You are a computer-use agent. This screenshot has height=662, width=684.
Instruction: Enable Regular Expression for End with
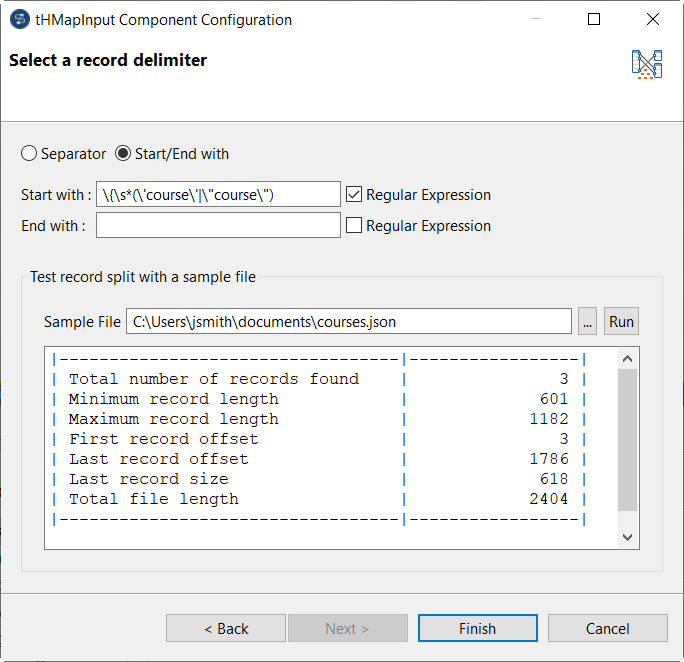click(354, 226)
